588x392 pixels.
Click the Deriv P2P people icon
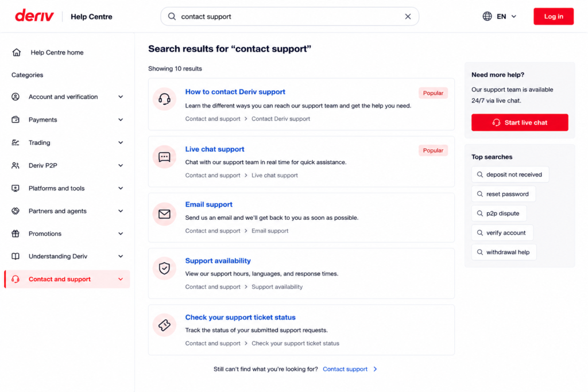tap(16, 165)
